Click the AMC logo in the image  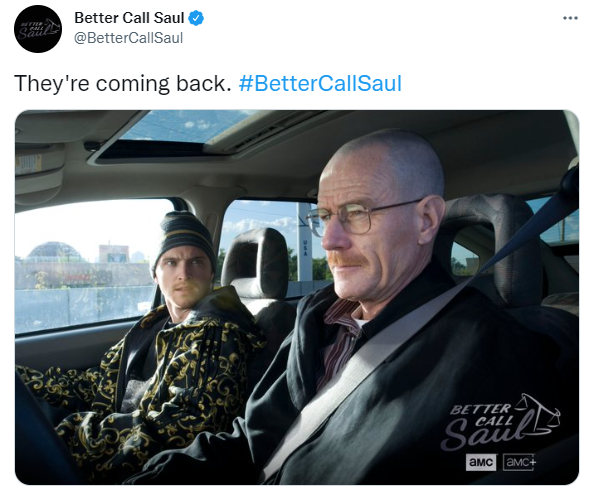(x=481, y=462)
